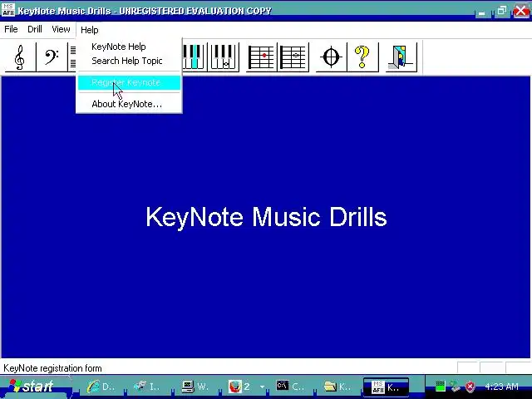Click the Windows start button

(35, 387)
